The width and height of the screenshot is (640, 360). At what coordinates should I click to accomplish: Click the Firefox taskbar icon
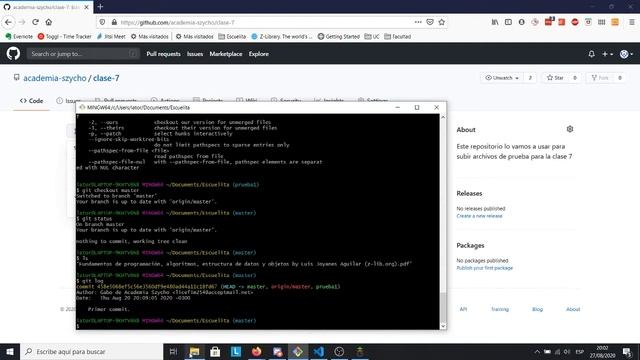[256, 351]
